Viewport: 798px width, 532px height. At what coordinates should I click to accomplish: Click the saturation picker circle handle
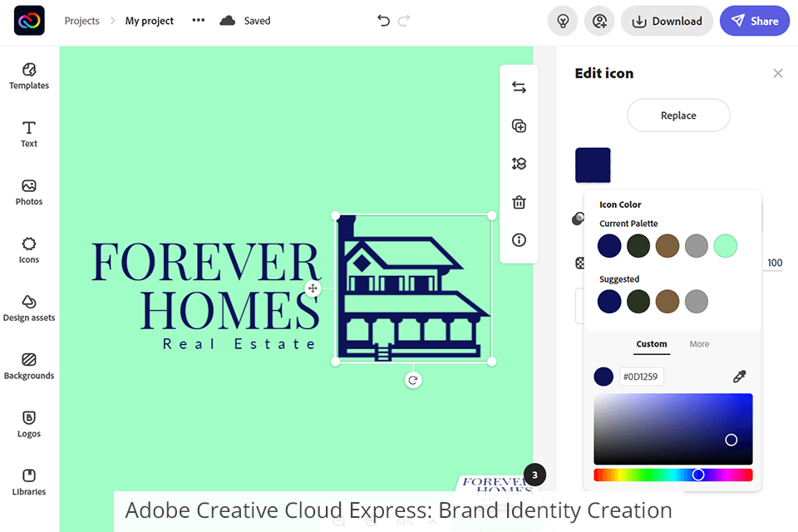pyautogui.click(x=731, y=440)
